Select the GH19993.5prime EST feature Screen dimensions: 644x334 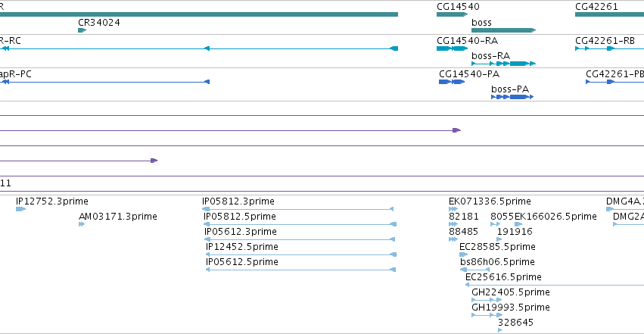pos(487,316)
